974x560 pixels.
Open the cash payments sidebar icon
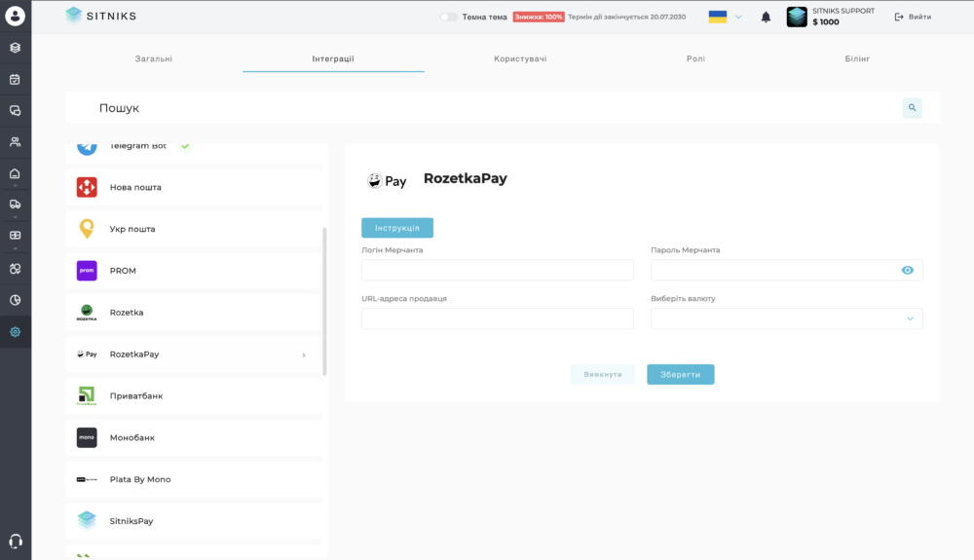(x=15, y=236)
